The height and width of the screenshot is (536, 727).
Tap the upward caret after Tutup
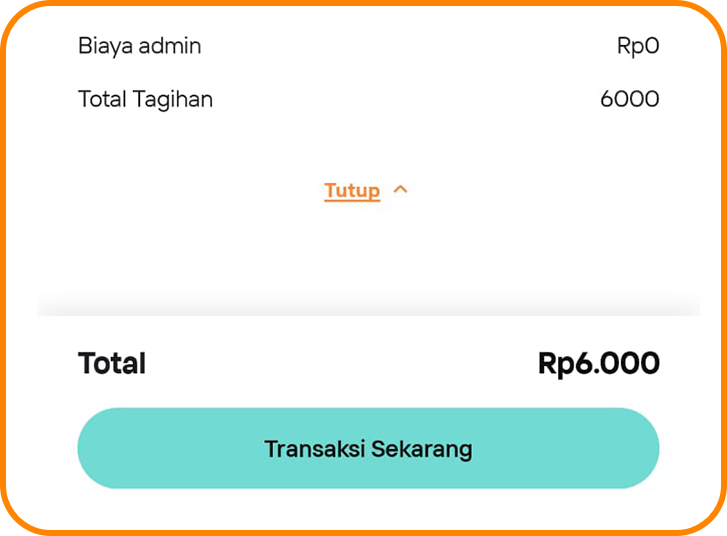[401, 189]
